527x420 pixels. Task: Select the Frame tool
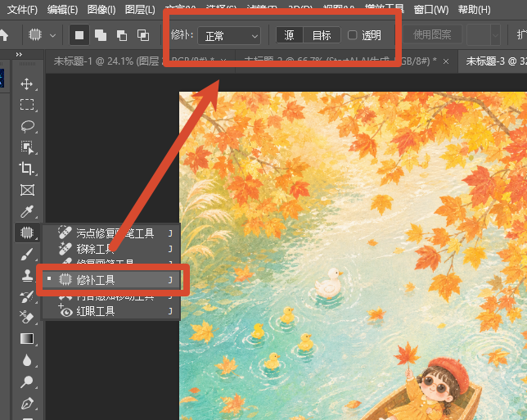[x=27, y=190]
